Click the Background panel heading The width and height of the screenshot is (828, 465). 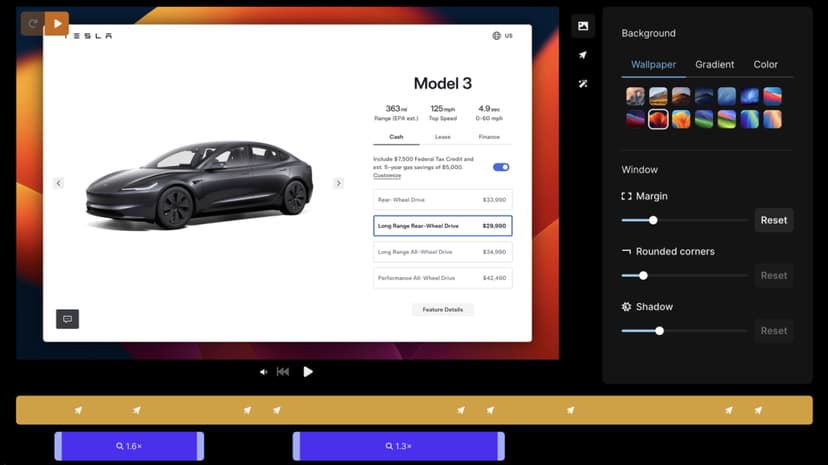(x=648, y=33)
